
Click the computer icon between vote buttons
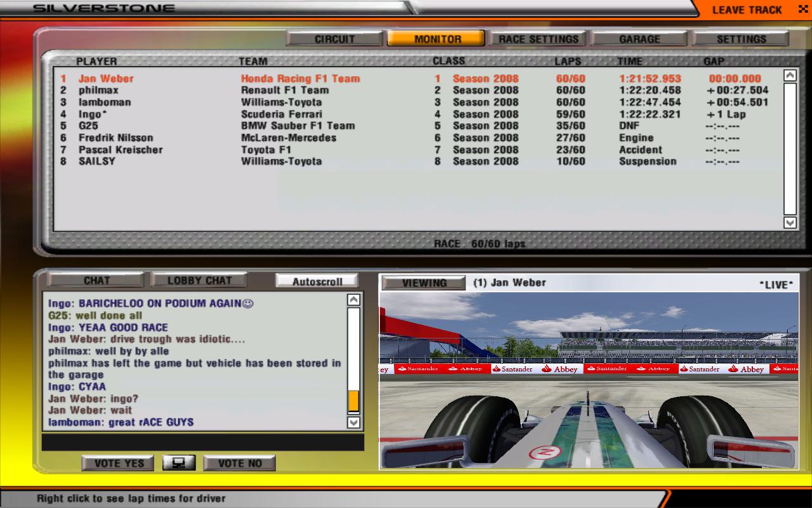178,463
